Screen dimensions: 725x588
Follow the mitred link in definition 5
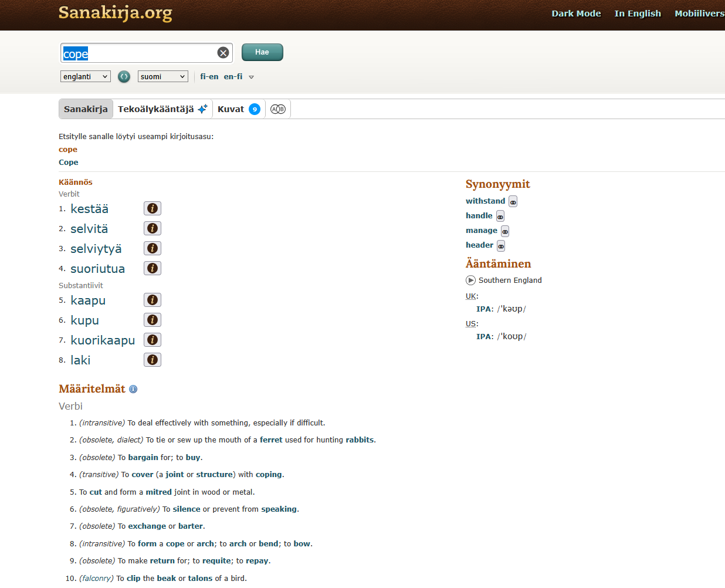158,492
